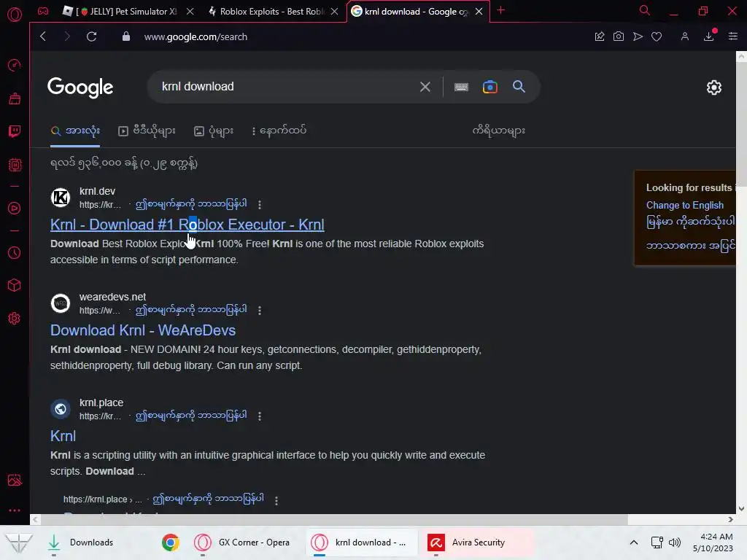Open Downloads from the taskbar
This screenshot has height=560, width=747.
coord(81,542)
